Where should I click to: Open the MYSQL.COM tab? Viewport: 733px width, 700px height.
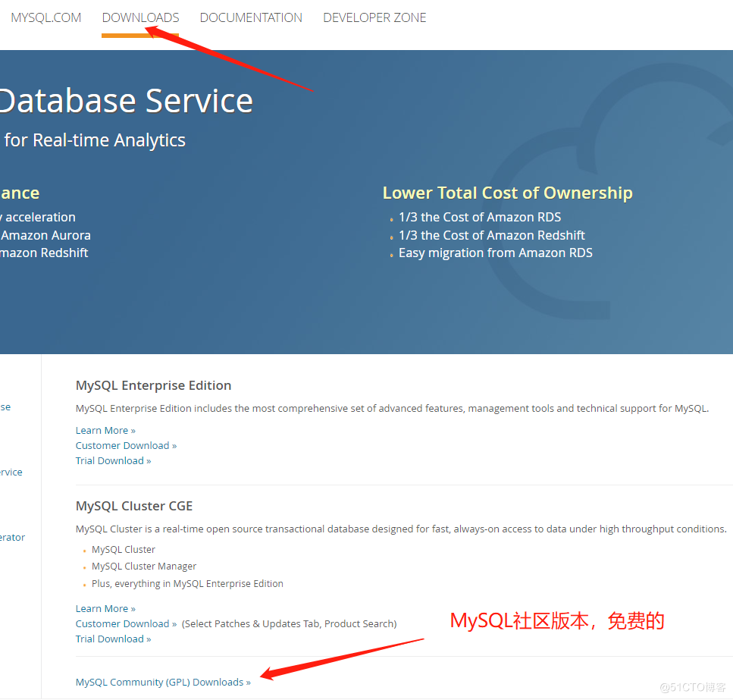pos(45,17)
